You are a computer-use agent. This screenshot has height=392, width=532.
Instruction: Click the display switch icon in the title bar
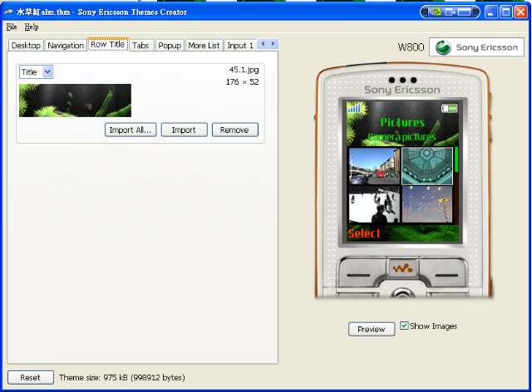click(451, 12)
